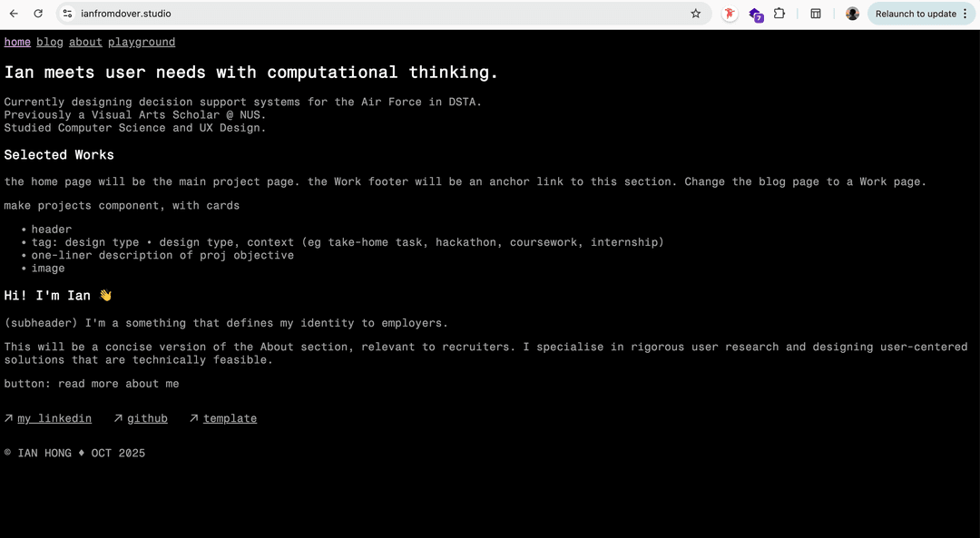Bookmark the page with the star icon
The width and height of the screenshot is (980, 538).
(695, 14)
